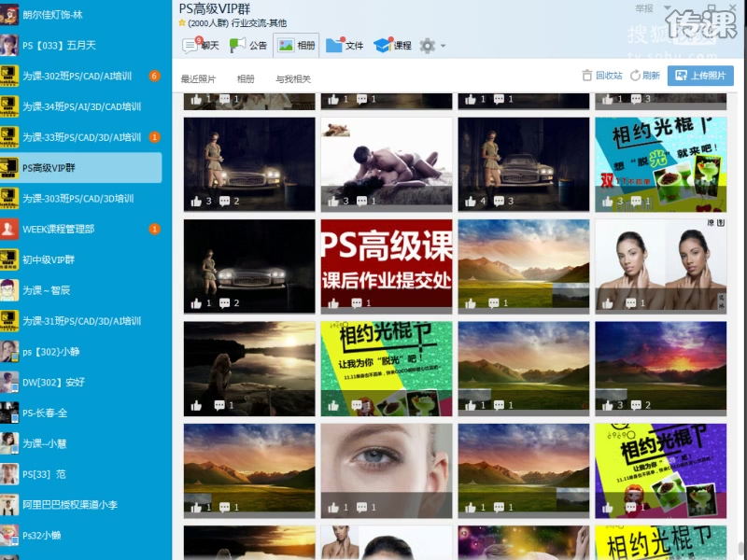Select the 相册 sub-tab under the toolbar
Viewport: 747px width, 560px height.
click(246, 78)
